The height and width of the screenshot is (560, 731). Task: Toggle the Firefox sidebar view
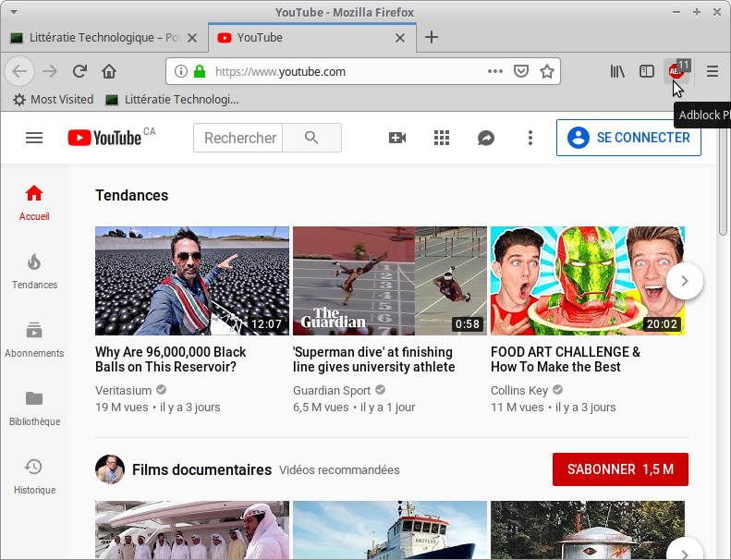[647, 71]
